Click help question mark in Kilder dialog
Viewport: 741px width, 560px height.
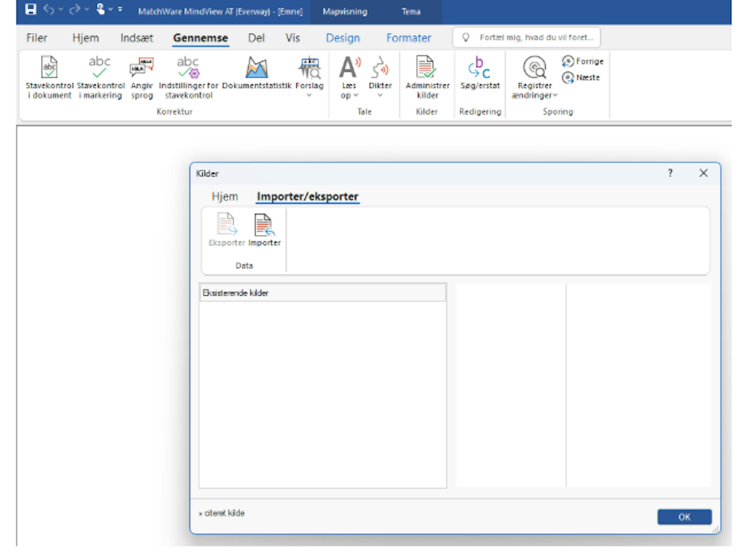(x=670, y=173)
